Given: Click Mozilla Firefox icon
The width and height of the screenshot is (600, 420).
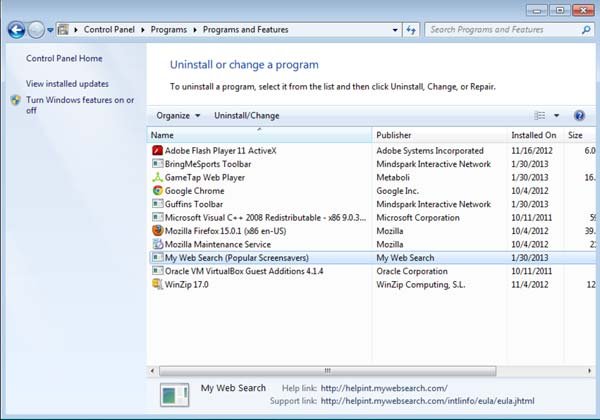Looking at the screenshot, I should tap(157, 231).
